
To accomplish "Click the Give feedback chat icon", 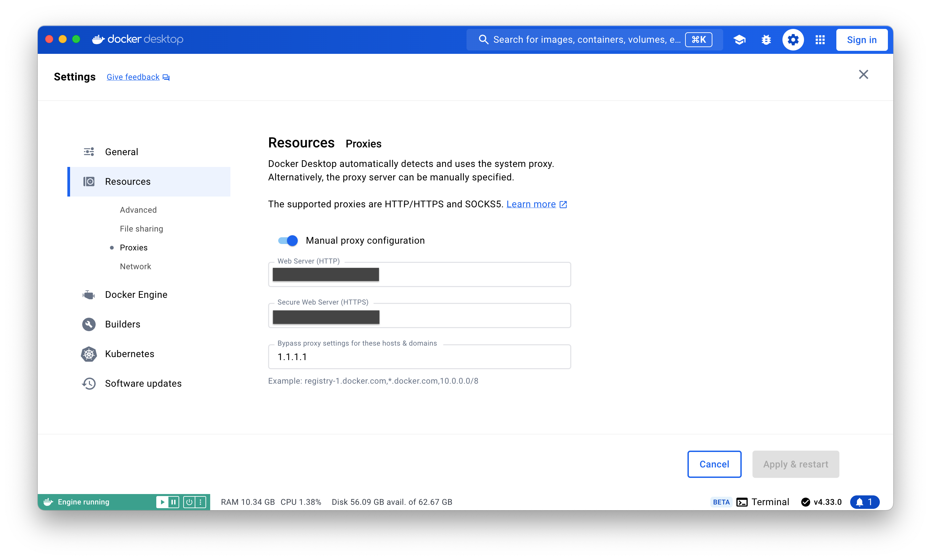I will (x=166, y=77).
